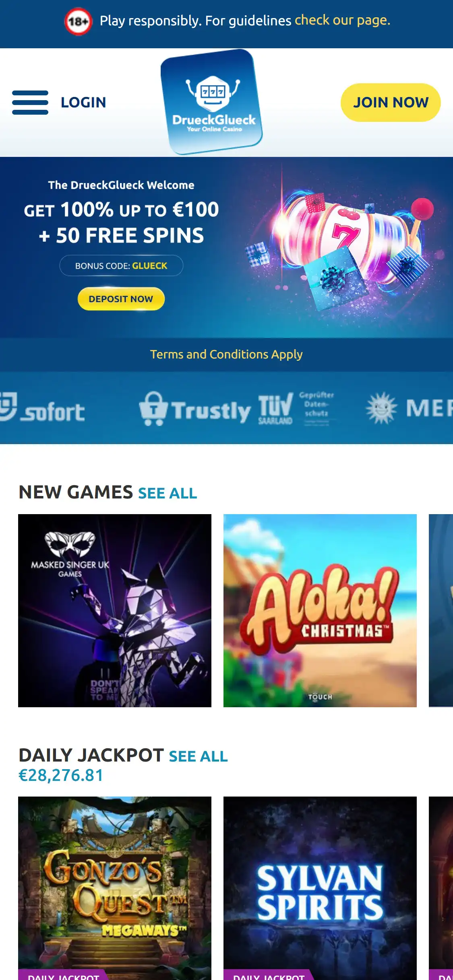Viewport: 453px width, 980px height.
Task: Select the GLUECK bonus code box
Action: (121, 266)
